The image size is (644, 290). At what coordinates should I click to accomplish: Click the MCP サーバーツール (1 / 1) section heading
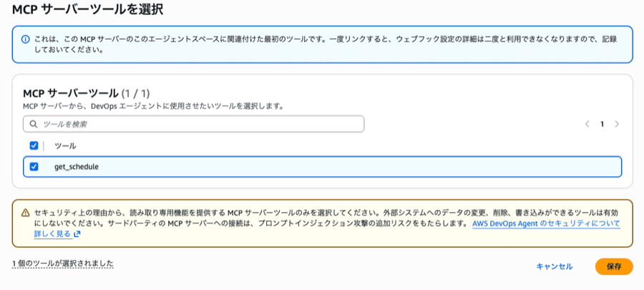[86, 93]
